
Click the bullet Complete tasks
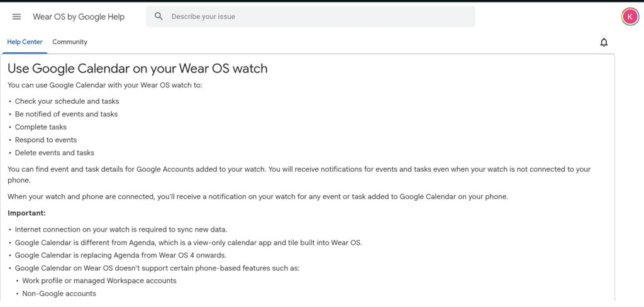41,127
